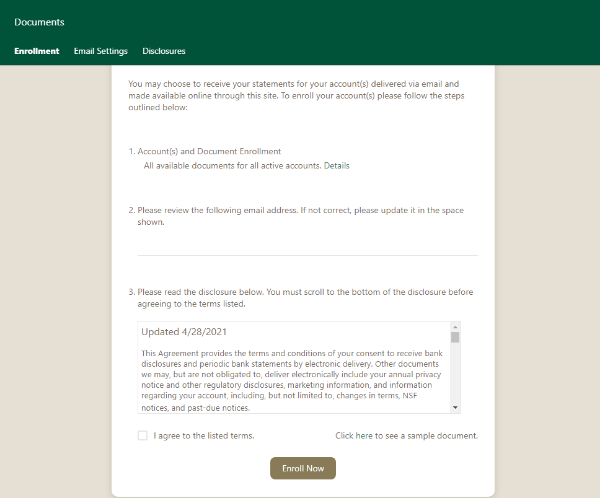Click the 'Please read the disclosure below' step
600x498 pixels.
[x=305, y=298]
